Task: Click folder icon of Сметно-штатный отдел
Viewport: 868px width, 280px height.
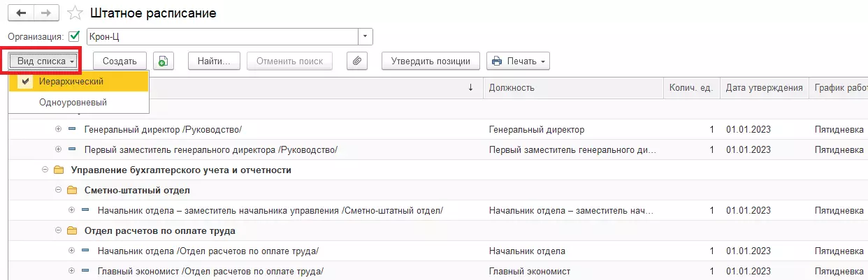Action: (72, 190)
